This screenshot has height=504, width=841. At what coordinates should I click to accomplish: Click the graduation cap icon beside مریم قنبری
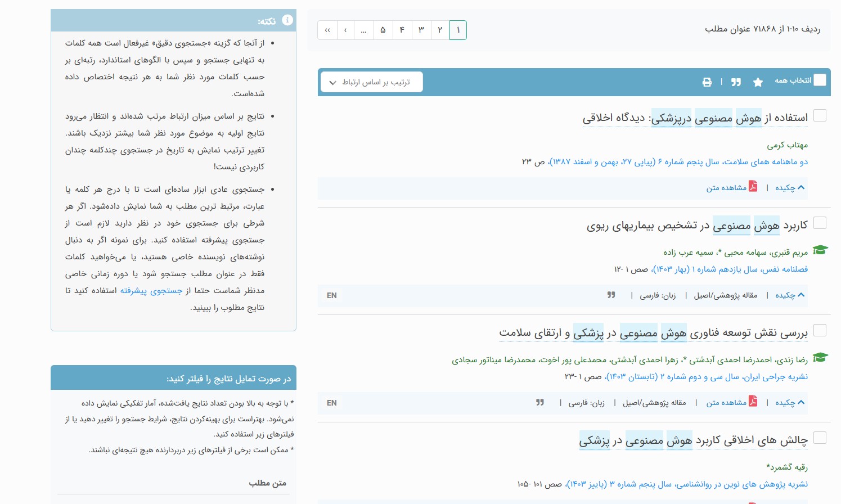coord(820,250)
